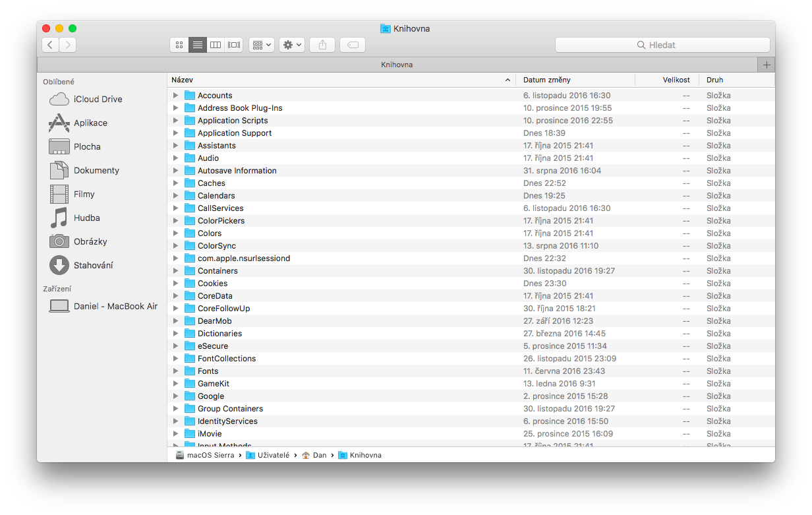Go forward with the right arrow button
This screenshot has width=812, height=515.
coord(68,45)
